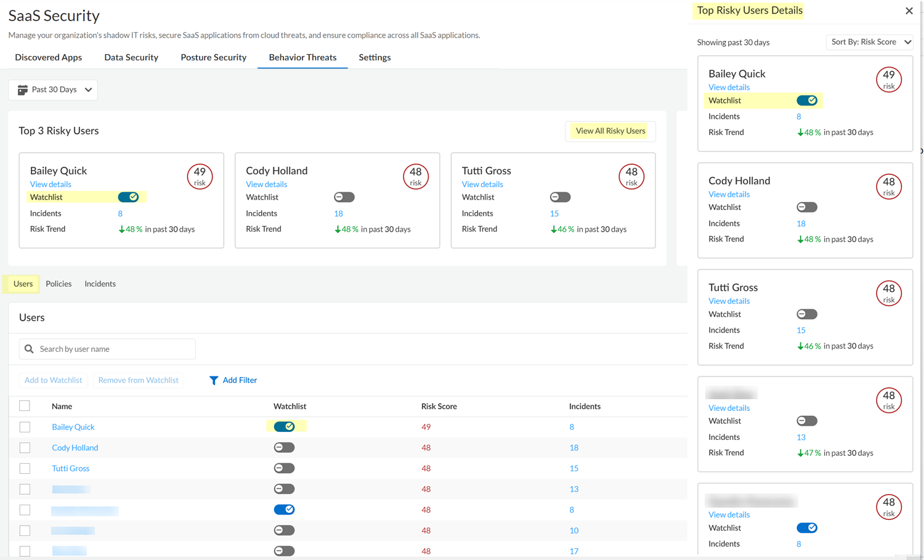The width and height of the screenshot is (924, 560).
Task: Click Tutti Gross's 48 risk badge in top card
Action: 631,177
